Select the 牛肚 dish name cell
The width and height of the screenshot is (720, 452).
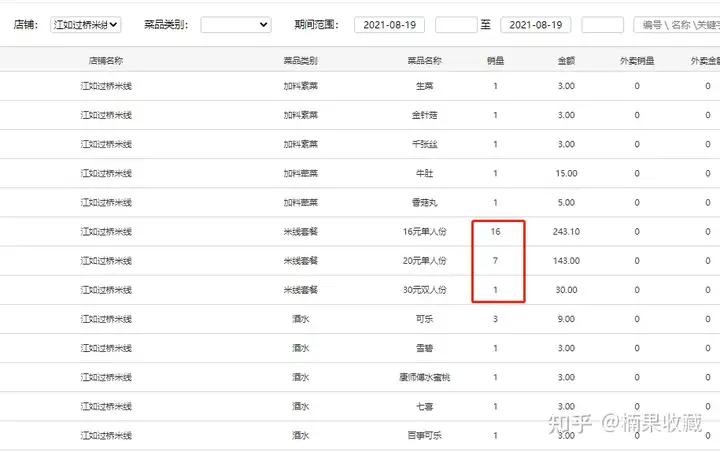tap(424, 174)
